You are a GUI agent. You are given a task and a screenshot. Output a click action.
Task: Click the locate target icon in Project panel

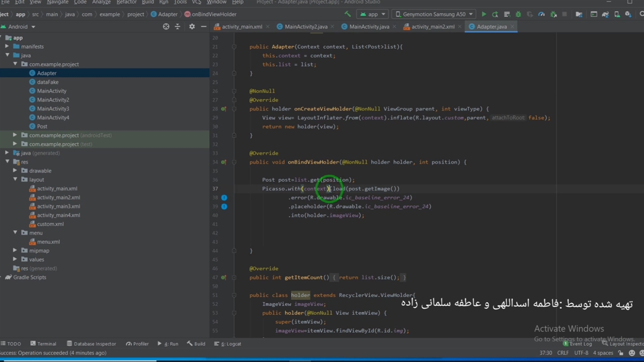tap(166, 27)
